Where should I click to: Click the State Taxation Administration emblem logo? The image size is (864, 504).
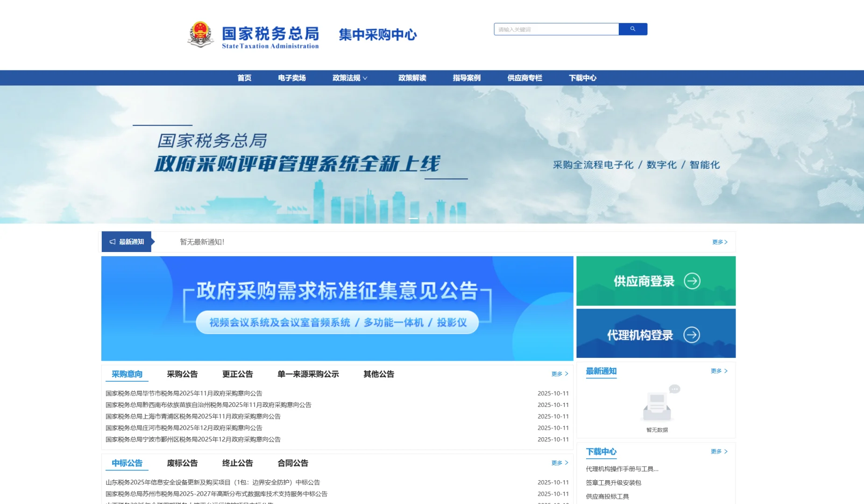coord(201,35)
